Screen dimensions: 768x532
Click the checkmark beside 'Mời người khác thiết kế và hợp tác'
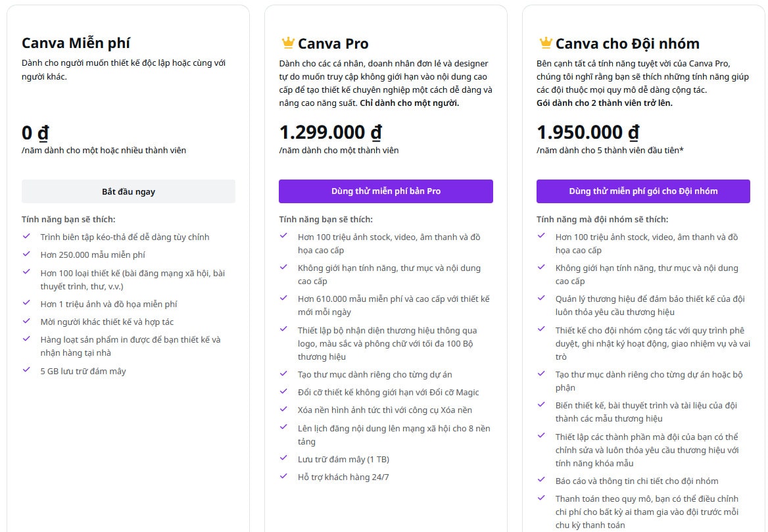point(28,322)
